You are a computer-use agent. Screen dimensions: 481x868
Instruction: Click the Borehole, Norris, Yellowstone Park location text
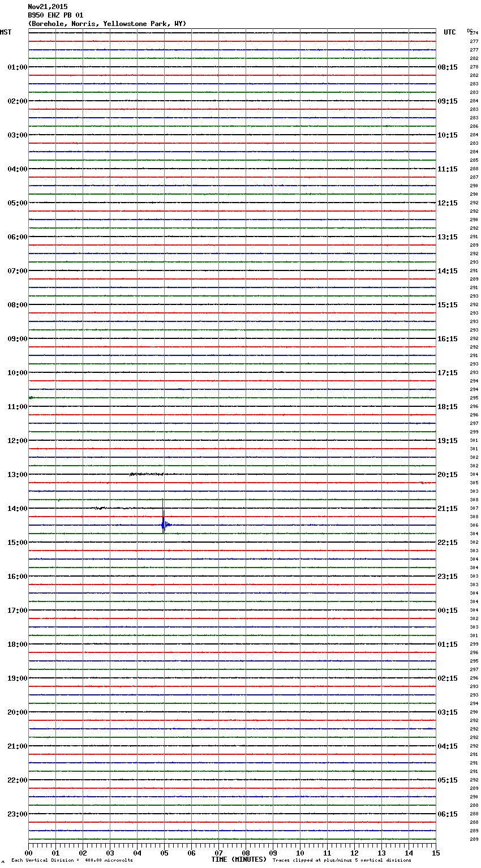tap(107, 24)
